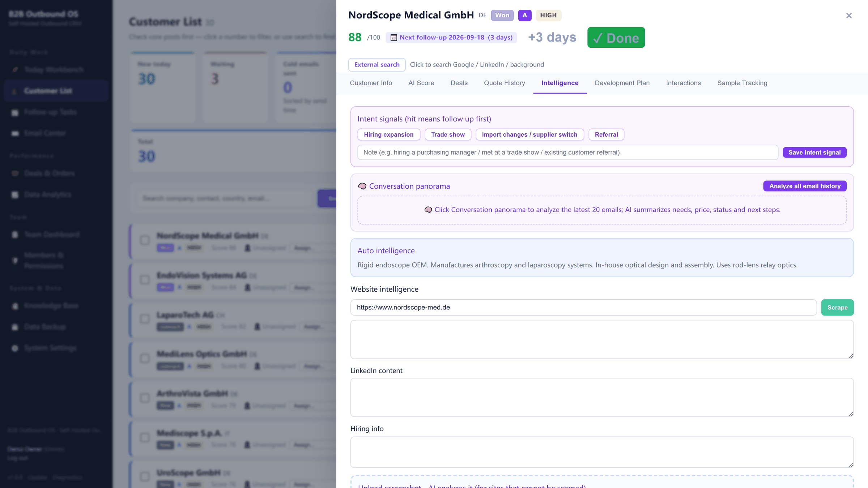868x488 pixels.
Task: Open Sample Tracking tab
Action: (x=742, y=83)
